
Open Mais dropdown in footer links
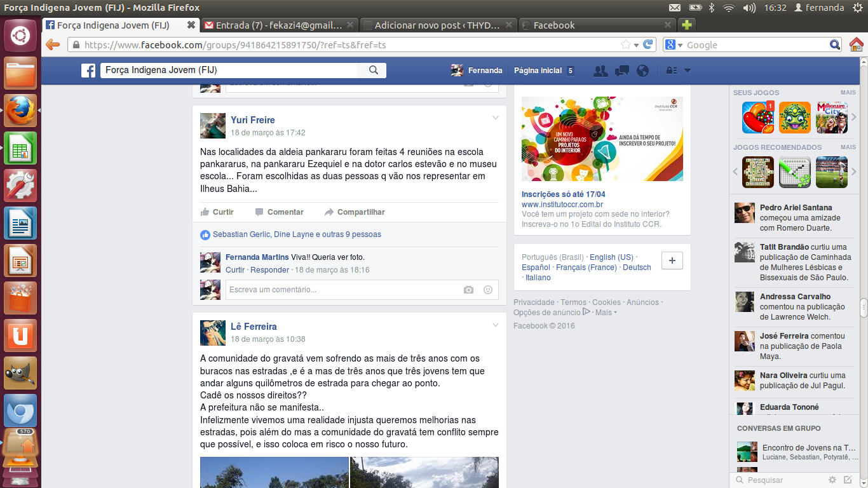[x=606, y=313]
